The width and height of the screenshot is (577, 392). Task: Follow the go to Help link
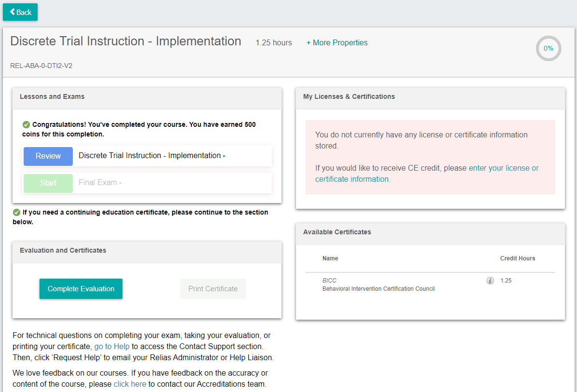coord(112,347)
